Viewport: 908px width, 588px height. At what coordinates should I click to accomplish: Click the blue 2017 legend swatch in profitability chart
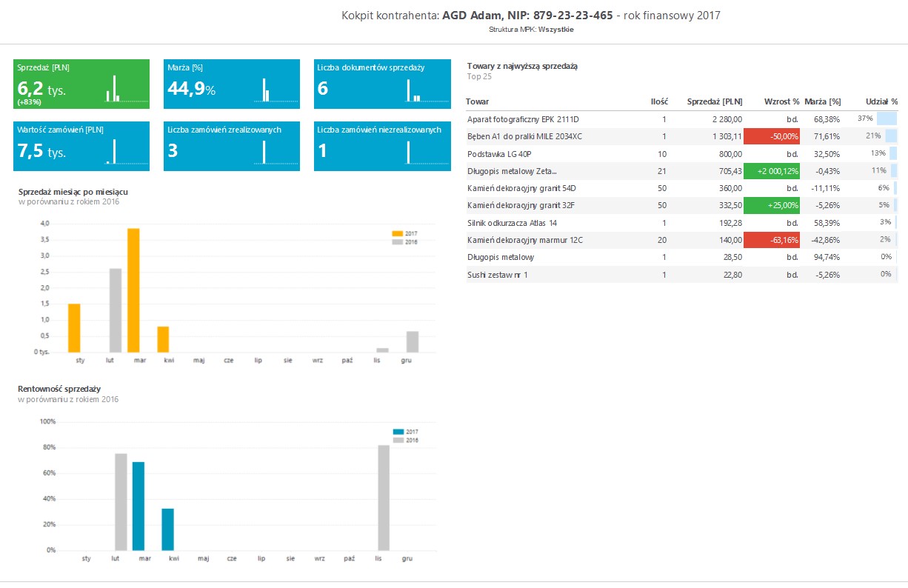(x=398, y=432)
